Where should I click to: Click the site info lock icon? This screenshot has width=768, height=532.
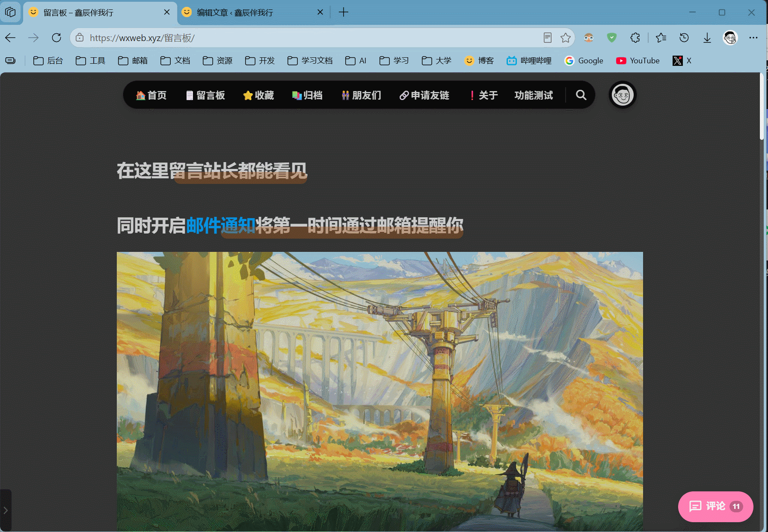pyautogui.click(x=80, y=38)
